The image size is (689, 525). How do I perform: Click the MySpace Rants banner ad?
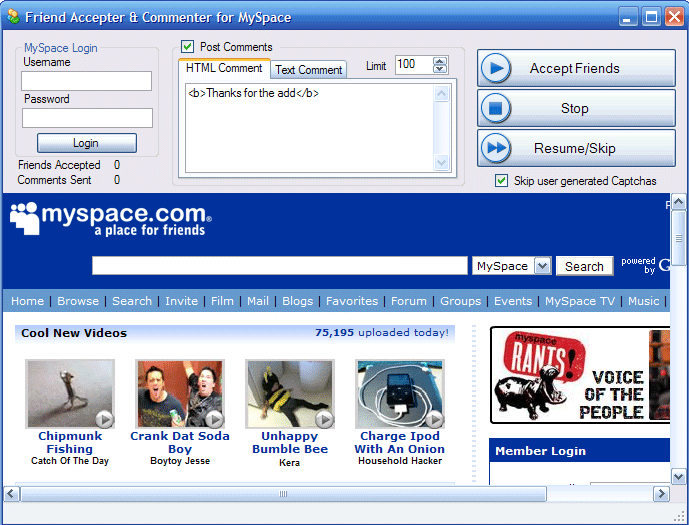click(x=580, y=375)
